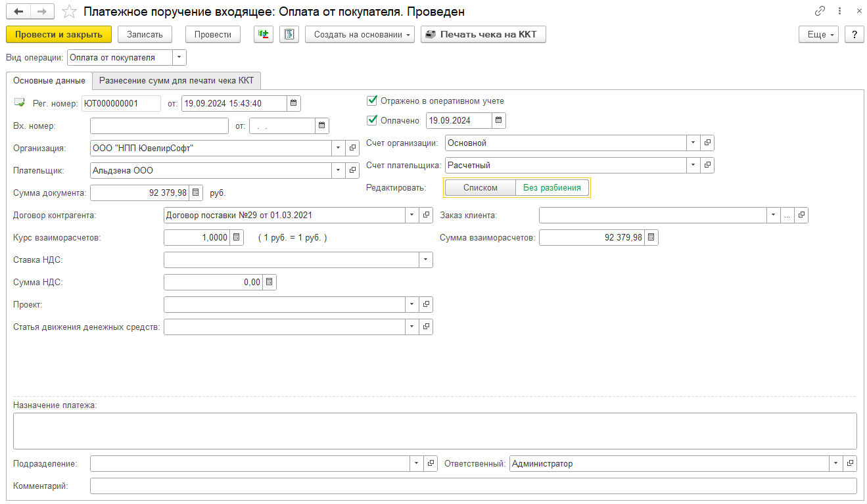This screenshot has width=867, height=504.
Task: Click Сумма документа field 92 379,98
Action: click(139, 193)
